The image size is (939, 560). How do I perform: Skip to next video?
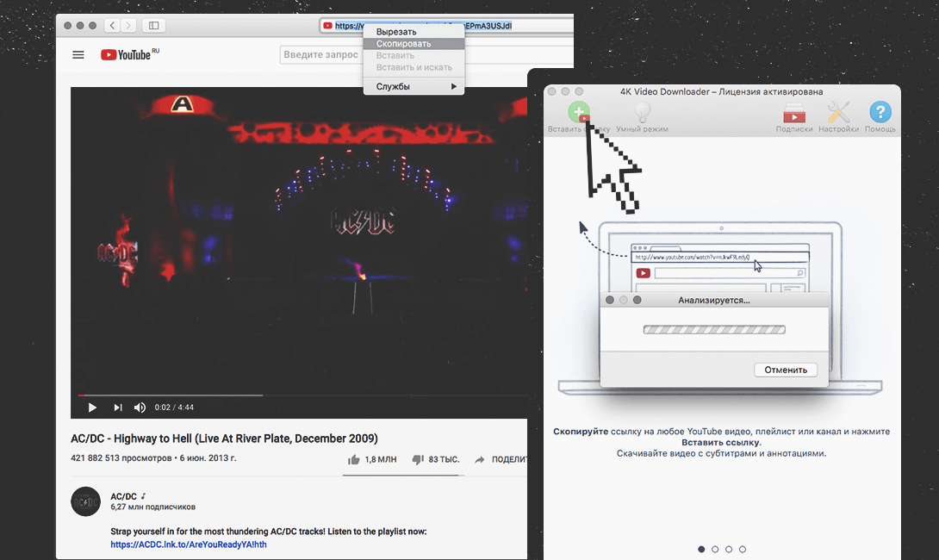pos(118,408)
